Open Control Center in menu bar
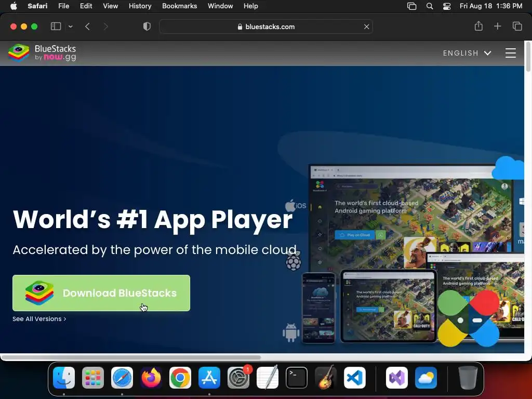Screen dimensions: 532x399 point(447,6)
